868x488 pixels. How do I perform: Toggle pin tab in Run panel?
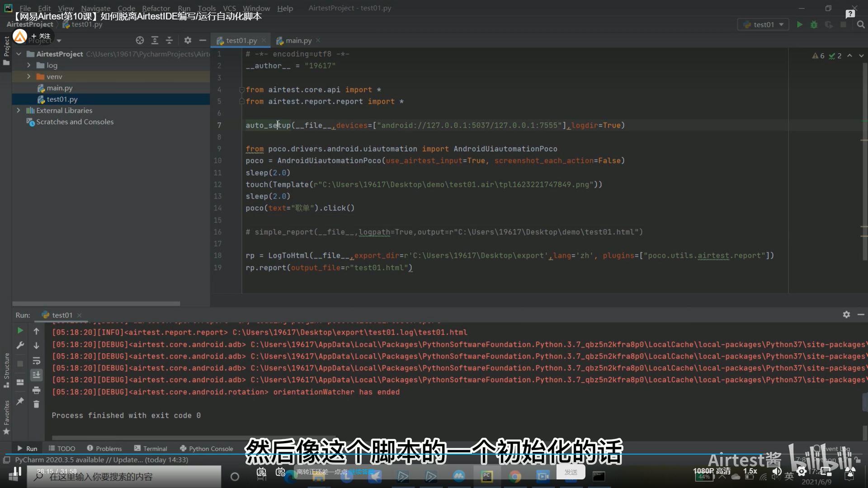coord(20,401)
